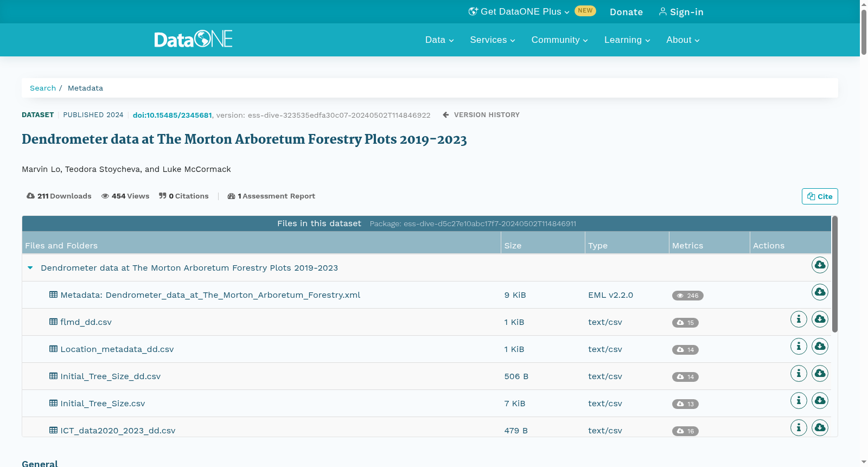This screenshot has width=868, height=467.
Task: Click the 211 Downloads metric
Action: (x=59, y=196)
